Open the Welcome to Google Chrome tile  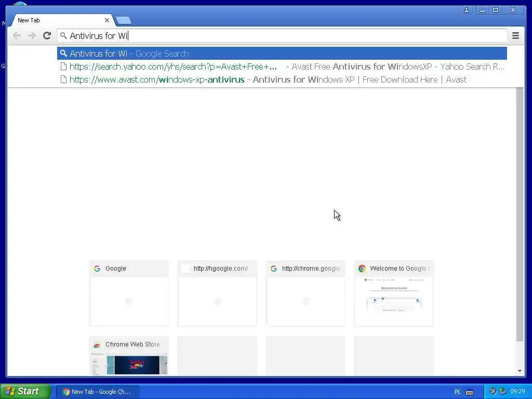pyautogui.click(x=394, y=294)
